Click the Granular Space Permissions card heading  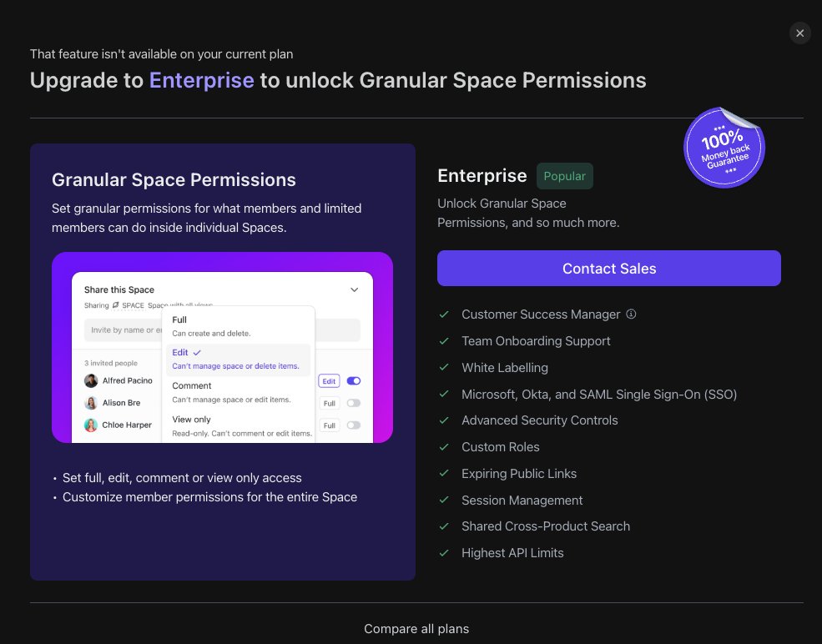pyautogui.click(x=174, y=179)
